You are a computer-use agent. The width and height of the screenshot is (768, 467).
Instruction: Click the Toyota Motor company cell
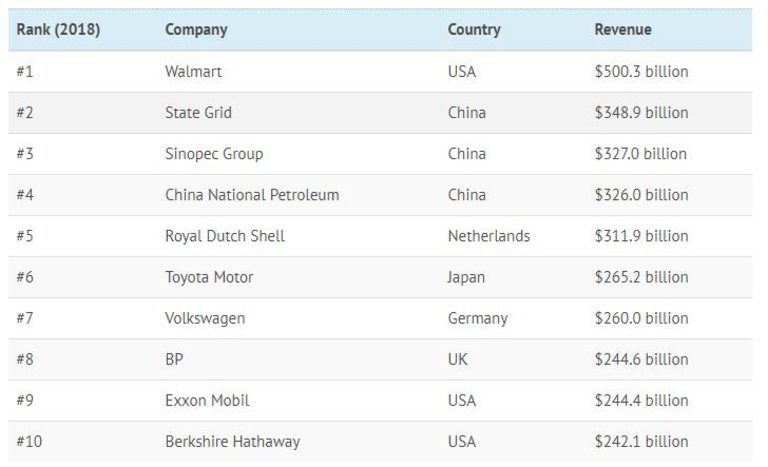pos(209,277)
